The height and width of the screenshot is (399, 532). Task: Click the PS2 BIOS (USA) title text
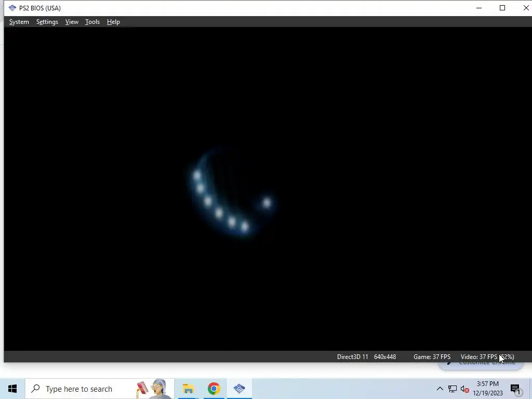[x=39, y=8]
